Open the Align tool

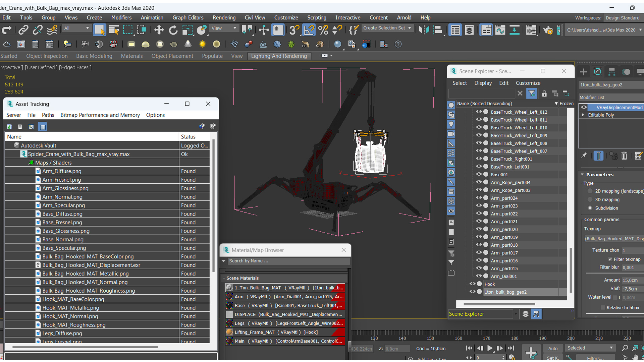(438, 30)
